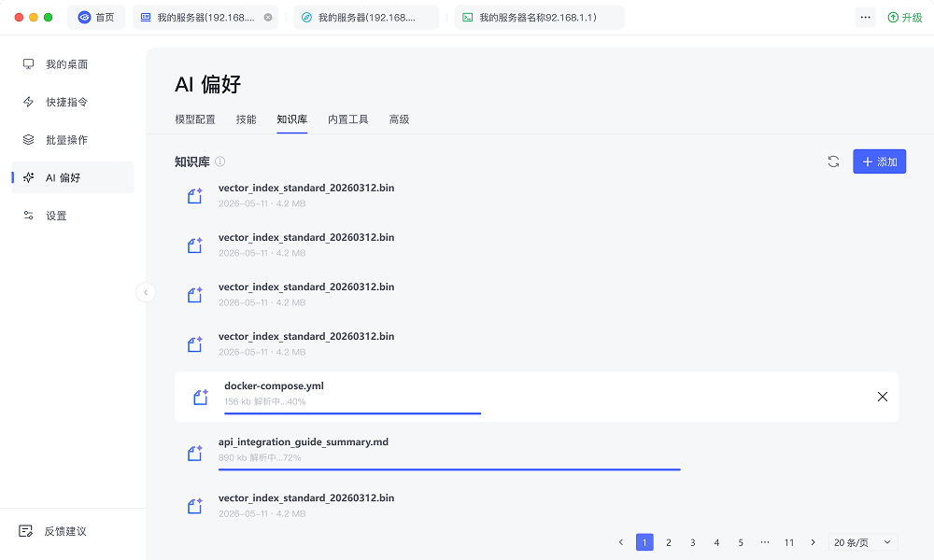Open the more options ellipsis menu
Screen dimensions: 934x560
tap(866, 17)
